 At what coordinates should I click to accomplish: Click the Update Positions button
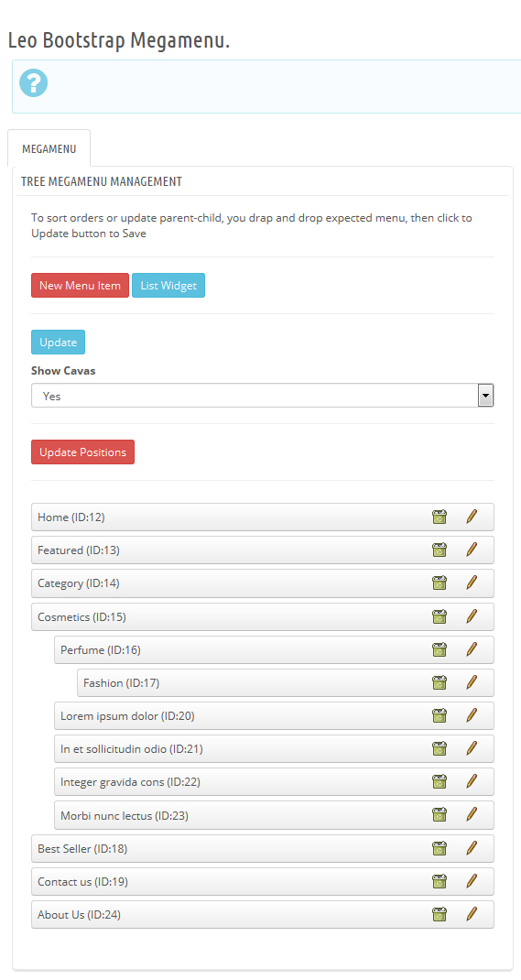click(x=82, y=452)
